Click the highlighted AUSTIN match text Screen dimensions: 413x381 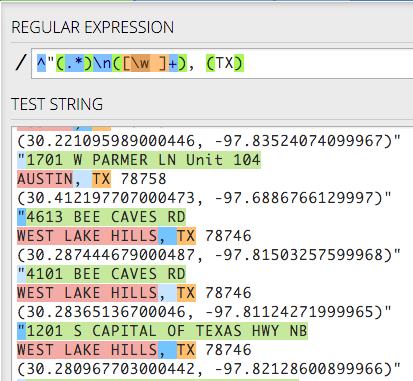(x=45, y=179)
